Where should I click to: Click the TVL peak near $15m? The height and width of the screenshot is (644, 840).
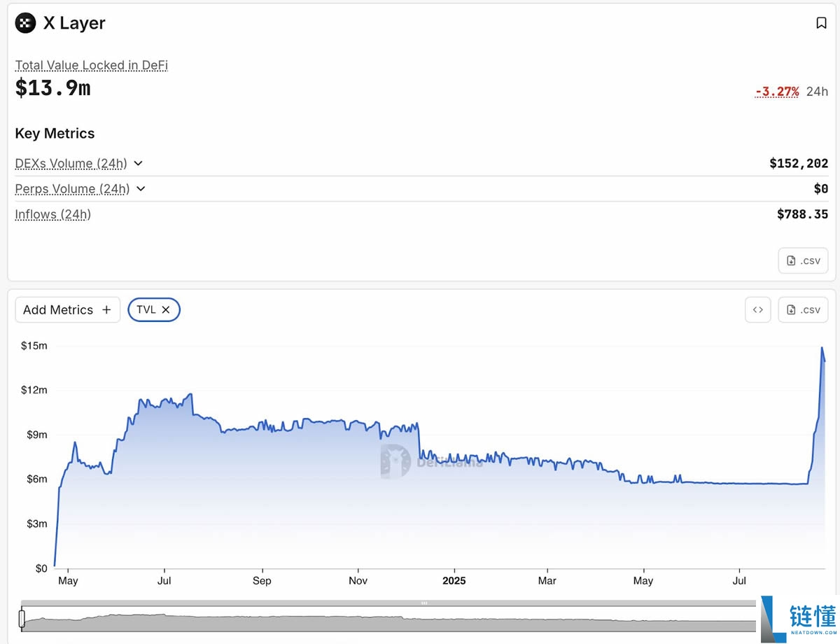pos(822,348)
